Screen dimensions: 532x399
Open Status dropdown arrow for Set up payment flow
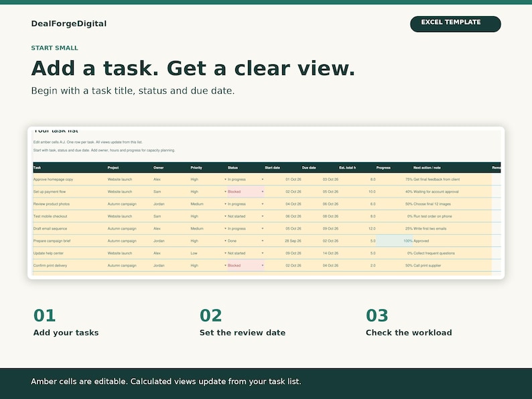pos(262,191)
